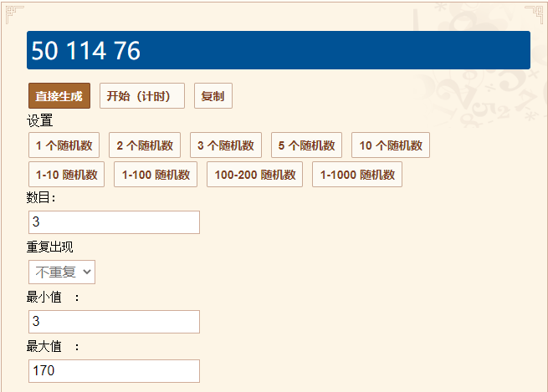This screenshot has height=392, width=548.
Task: Set range with 1-10 随机数 button
Action: [66, 174]
